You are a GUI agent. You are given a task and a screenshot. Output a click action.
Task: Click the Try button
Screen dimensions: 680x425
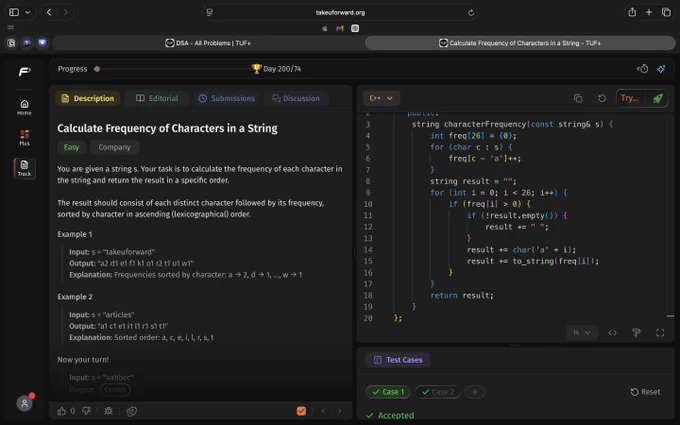(631, 98)
